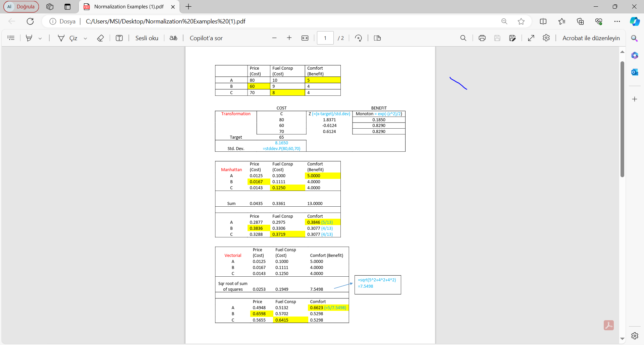Select the Normalization Examples (1).pdf tab
Screen dimensions: 644x345
[x=129, y=7]
